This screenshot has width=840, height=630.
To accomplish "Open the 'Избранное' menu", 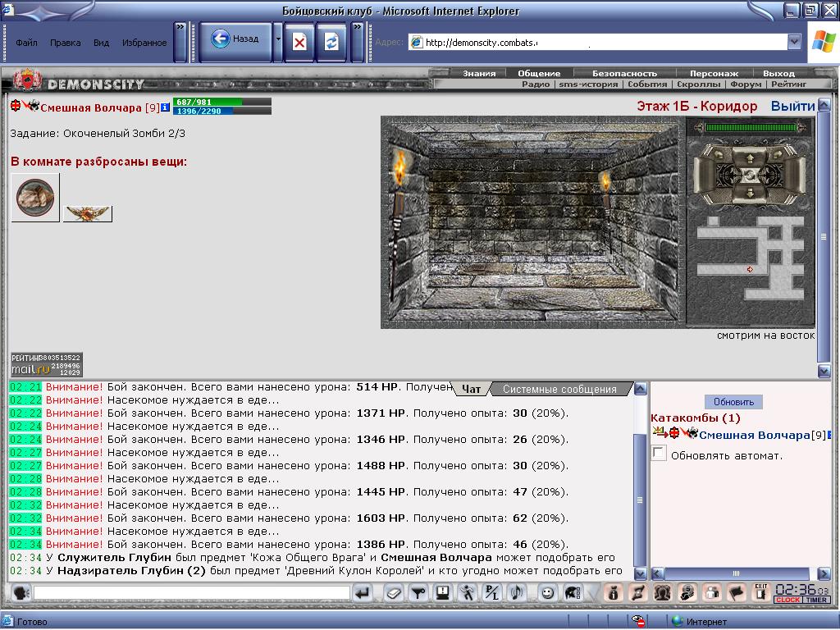I will pos(144,43).
